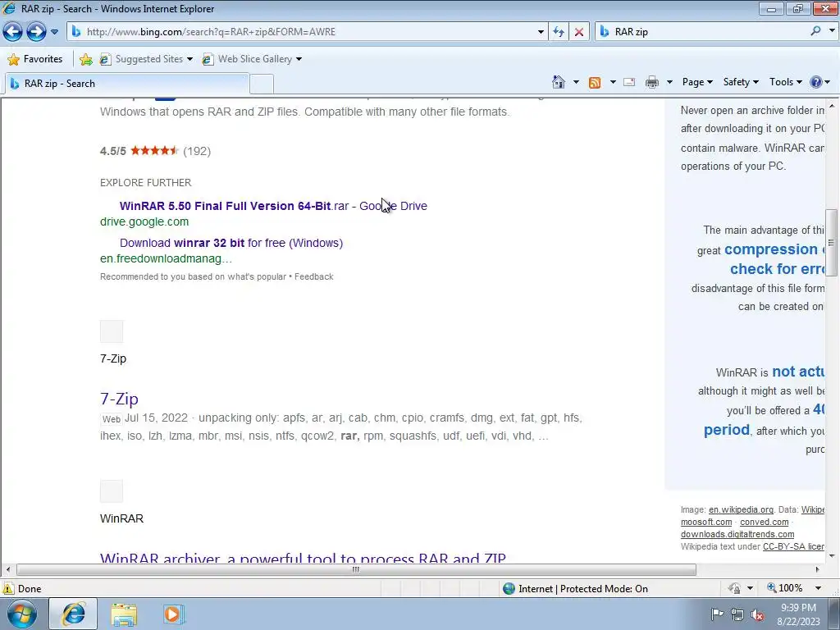The width and height of the screenshot is (840, 630).
Task: Go back with the Back arrow button
Action: tap(13, 32)
